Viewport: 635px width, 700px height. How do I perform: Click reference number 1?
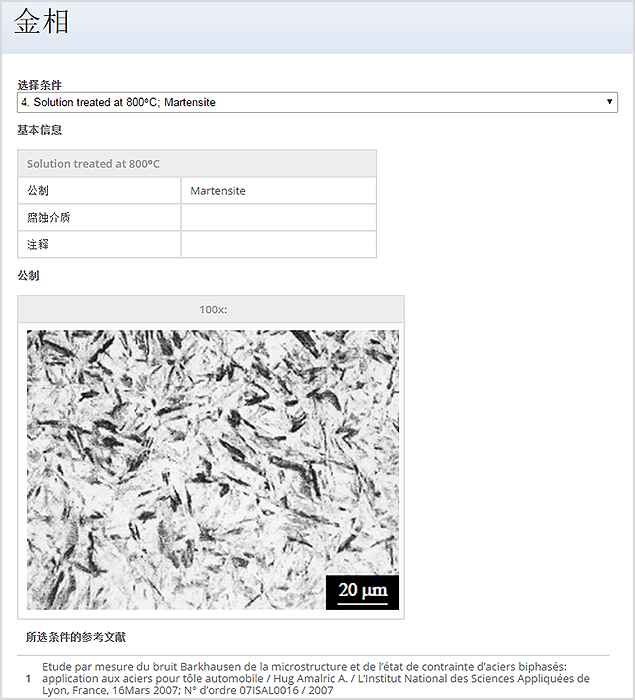click(x=29, y=678)
